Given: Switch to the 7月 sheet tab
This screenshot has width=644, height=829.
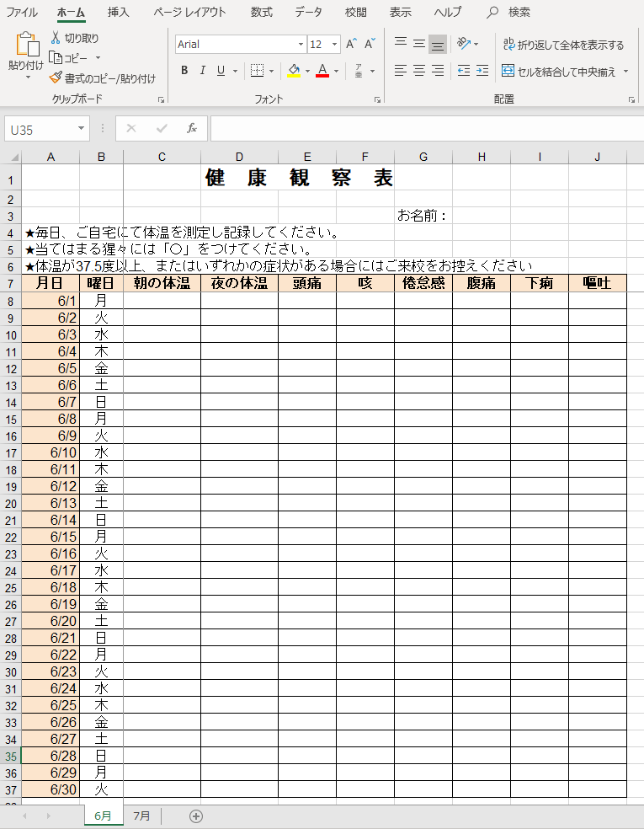Looking at the screenshot, I should (141, 816).
